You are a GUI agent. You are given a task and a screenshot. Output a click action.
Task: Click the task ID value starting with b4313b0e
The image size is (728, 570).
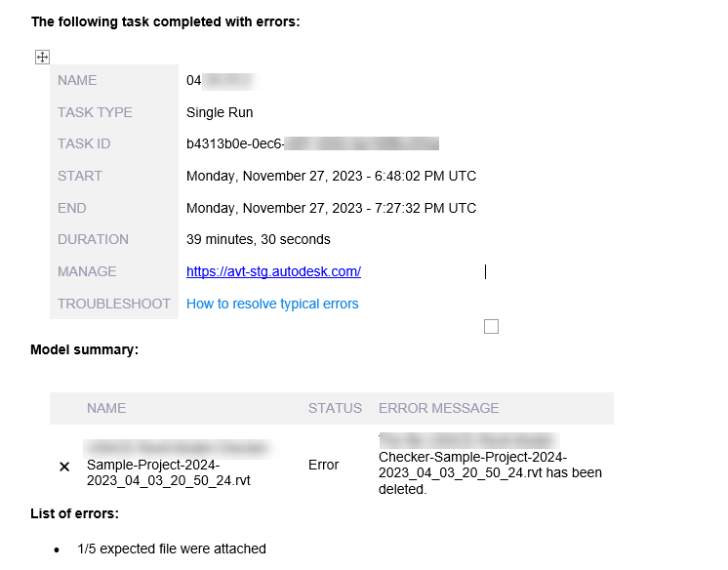pyautogui.click(x=234, y=143)
